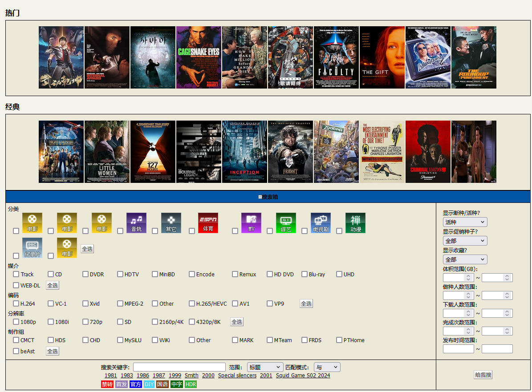532x392 pixels.
Task: Click the maximum 完成次数范围 field
Action: [x=497, y=331]
